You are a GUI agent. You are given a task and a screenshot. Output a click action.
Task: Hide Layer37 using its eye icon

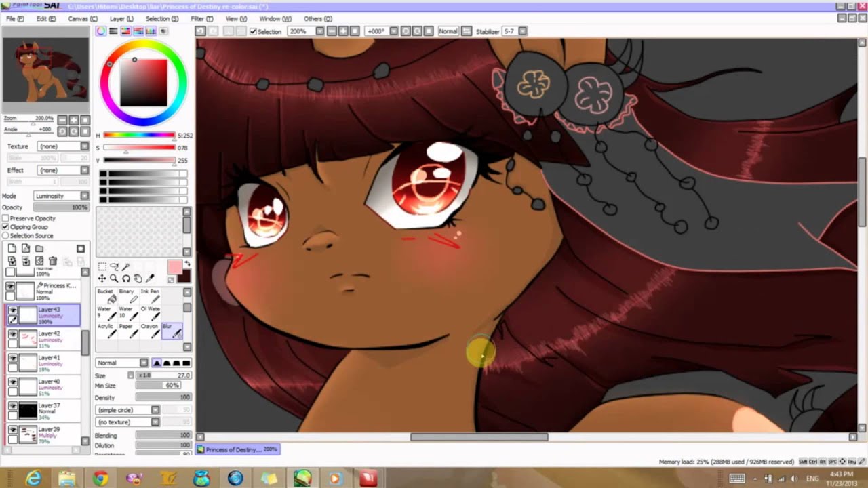12,405
